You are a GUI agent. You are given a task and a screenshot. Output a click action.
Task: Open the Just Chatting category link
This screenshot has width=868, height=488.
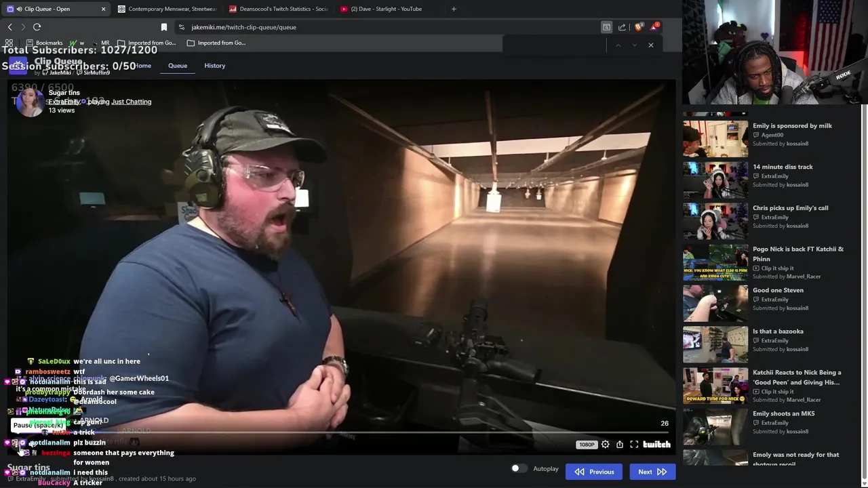[x=132, y=102]
